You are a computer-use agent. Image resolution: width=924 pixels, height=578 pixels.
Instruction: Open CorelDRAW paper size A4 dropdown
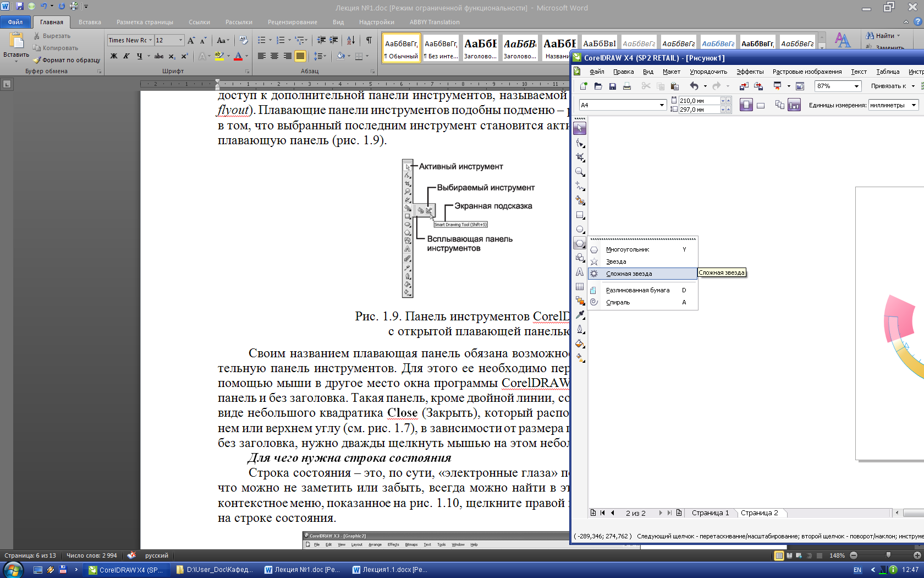coord(662,105)
